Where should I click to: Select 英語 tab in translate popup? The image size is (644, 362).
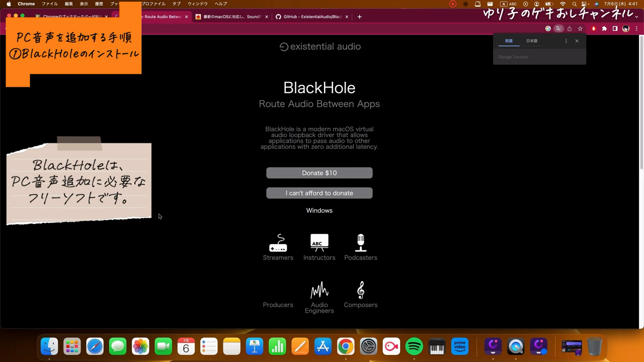[509, 41]
